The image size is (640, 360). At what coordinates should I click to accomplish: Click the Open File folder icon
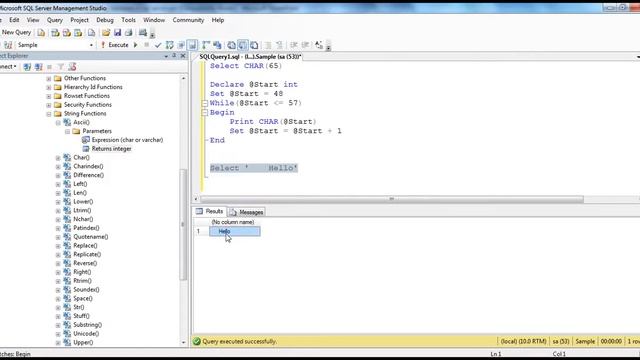(x=106, y=33)
